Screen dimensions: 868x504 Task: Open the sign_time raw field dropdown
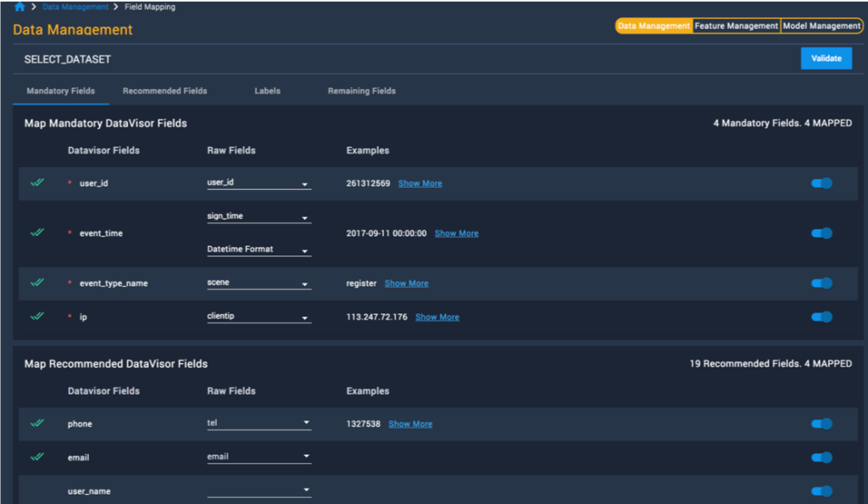pyautogui.click(x=259, y=216)
